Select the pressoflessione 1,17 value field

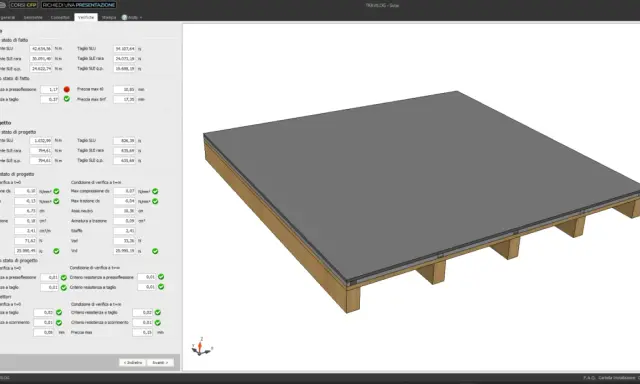49,89
